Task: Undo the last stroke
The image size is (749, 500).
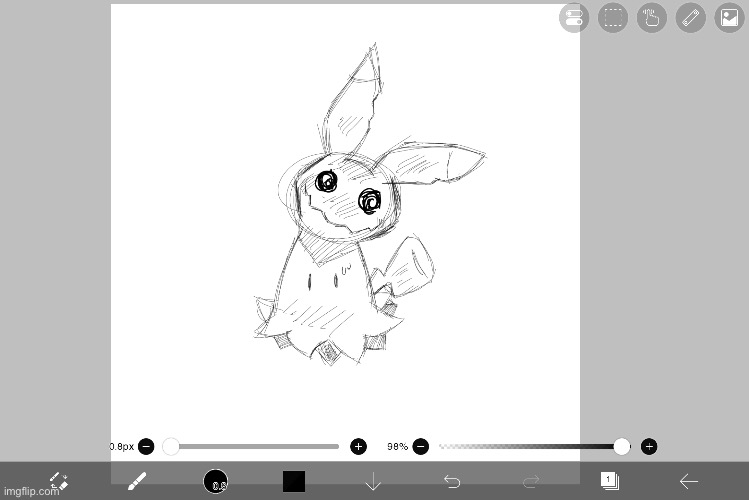Action: [451, 481]
